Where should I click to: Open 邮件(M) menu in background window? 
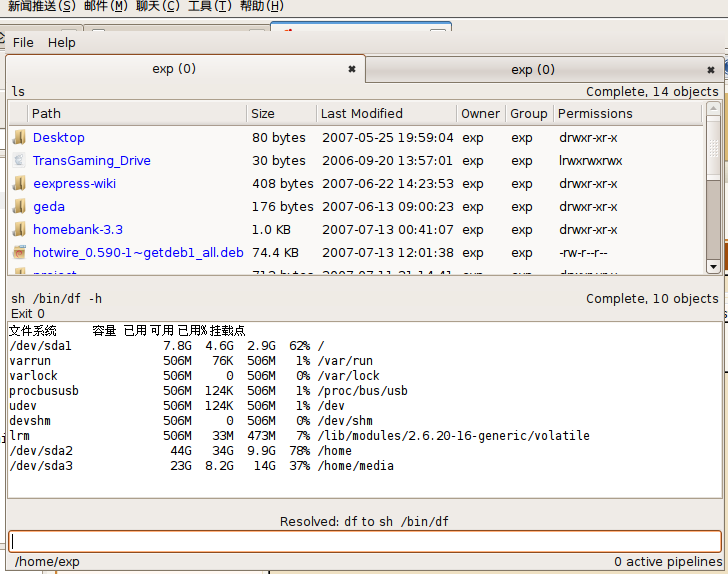pos(106,6)
